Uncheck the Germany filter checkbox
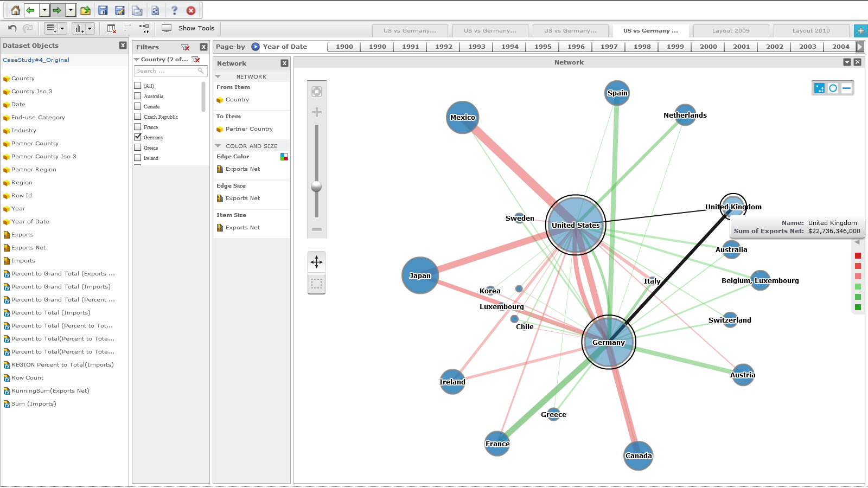Image resolution: width=868 pixels, height=488 pixels. pos(138,137)
